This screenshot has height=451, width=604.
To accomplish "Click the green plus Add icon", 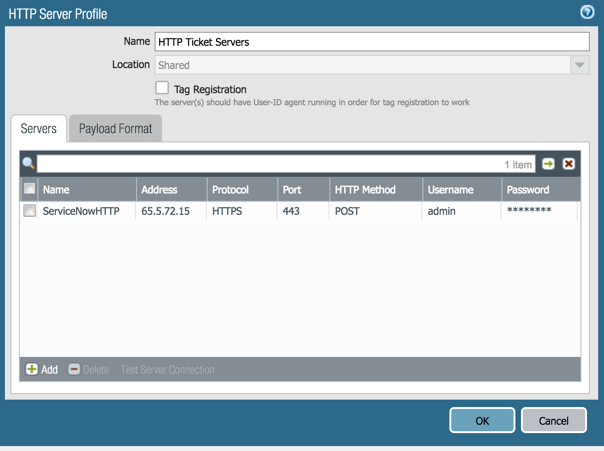I will (x=32, y=369).
